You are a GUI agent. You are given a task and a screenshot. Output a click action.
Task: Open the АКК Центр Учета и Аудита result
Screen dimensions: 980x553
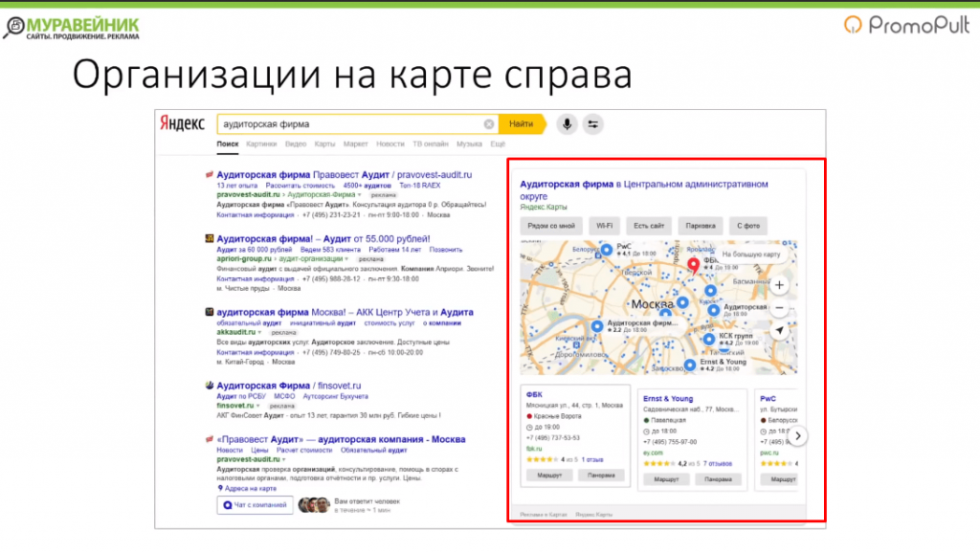point(345,313)
